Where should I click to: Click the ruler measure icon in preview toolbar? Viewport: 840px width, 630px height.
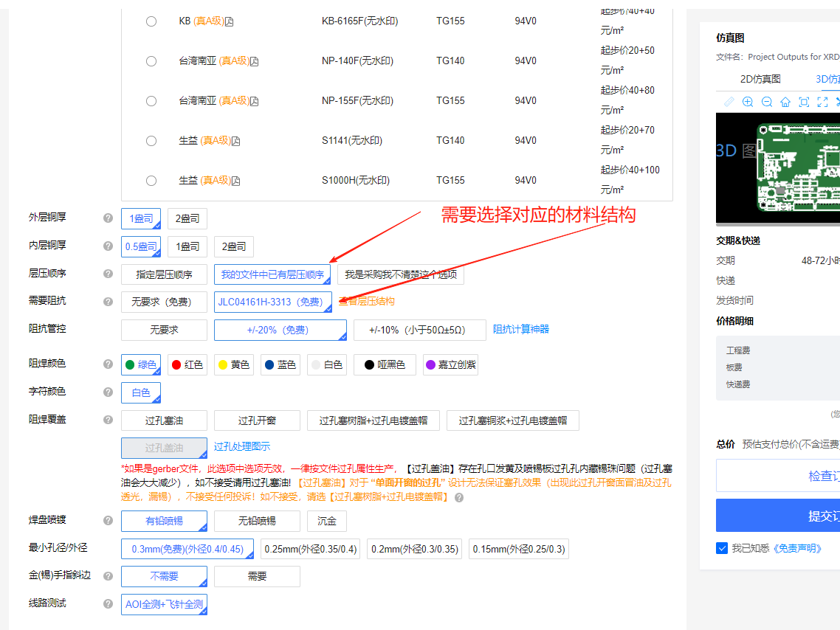[x=729, y=102]
